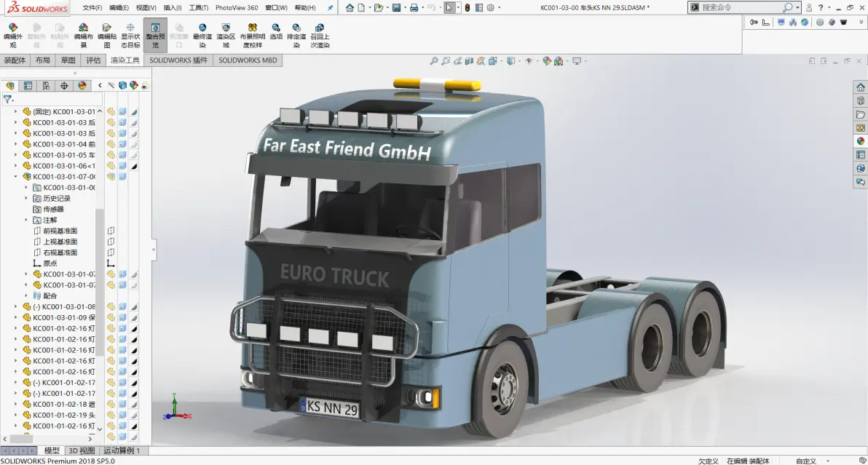Screen dimensions: 868x465
Task: Select the PropertyManager tab icon
Action: click(28, 86)
